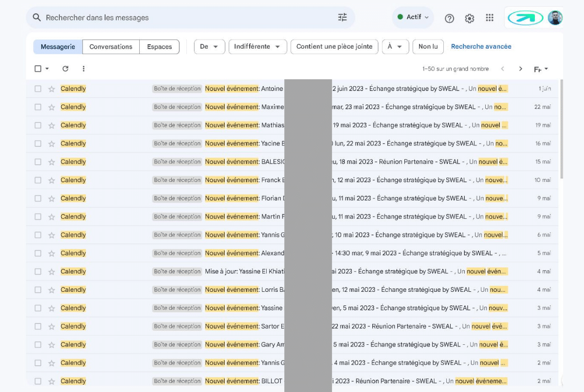Switch to the Conversations tab
Viewport: 584px width, 392px height.
click(x=110, y=47)
